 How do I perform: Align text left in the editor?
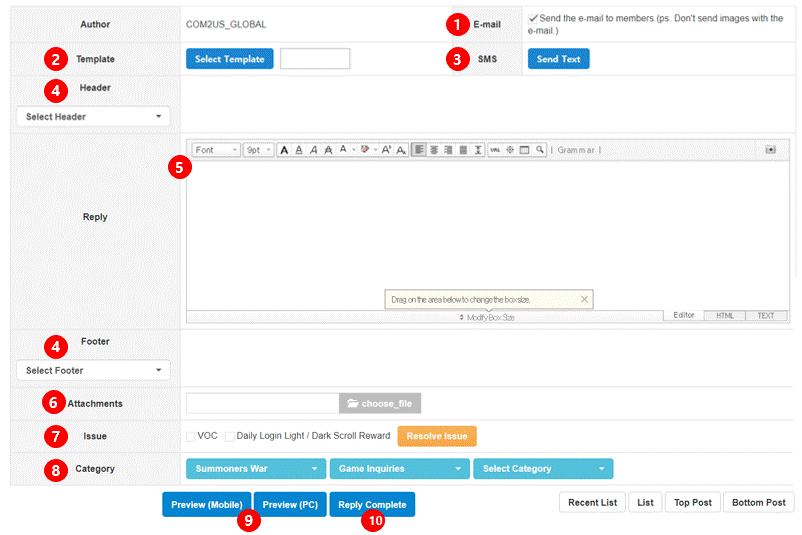419,150
